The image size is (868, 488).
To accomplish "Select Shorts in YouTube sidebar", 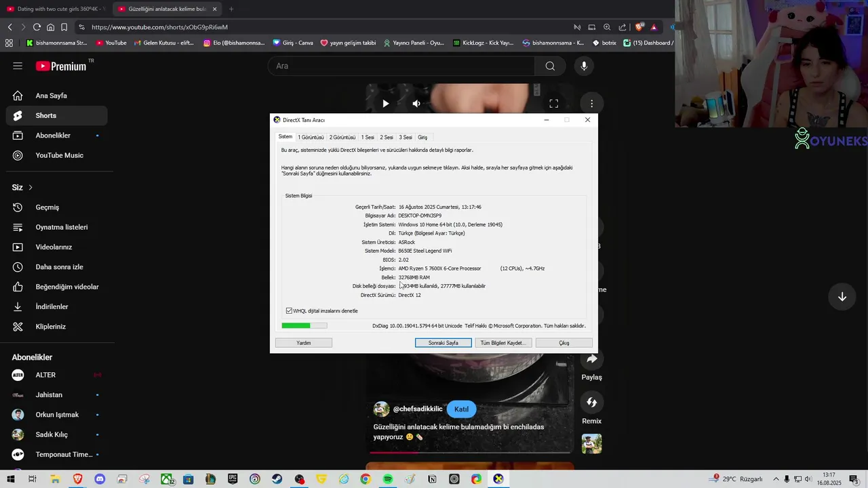I will coord(56,115).
